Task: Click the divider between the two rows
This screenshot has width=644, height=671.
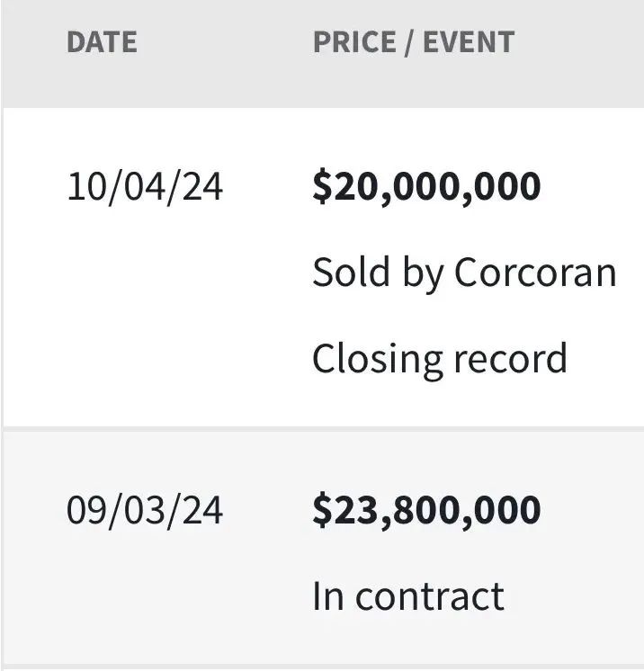Action: pos(322,429)
